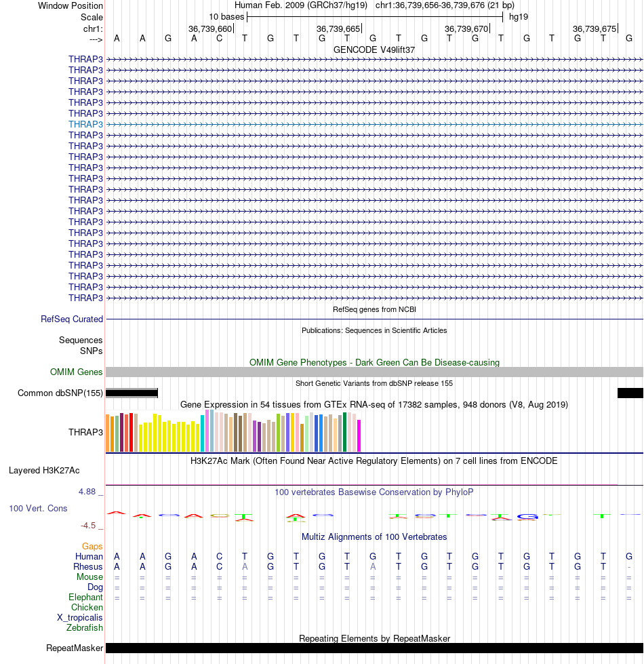The height and width of the screenshot is (664, 644).
Task: Click the Chicken alignment row label
Action: 87,607
